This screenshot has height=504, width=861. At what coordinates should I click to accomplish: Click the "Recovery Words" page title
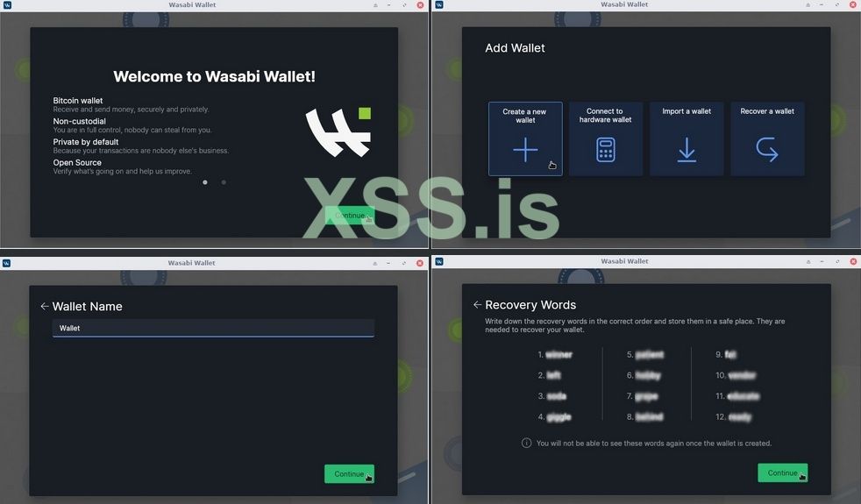[530, 305]
